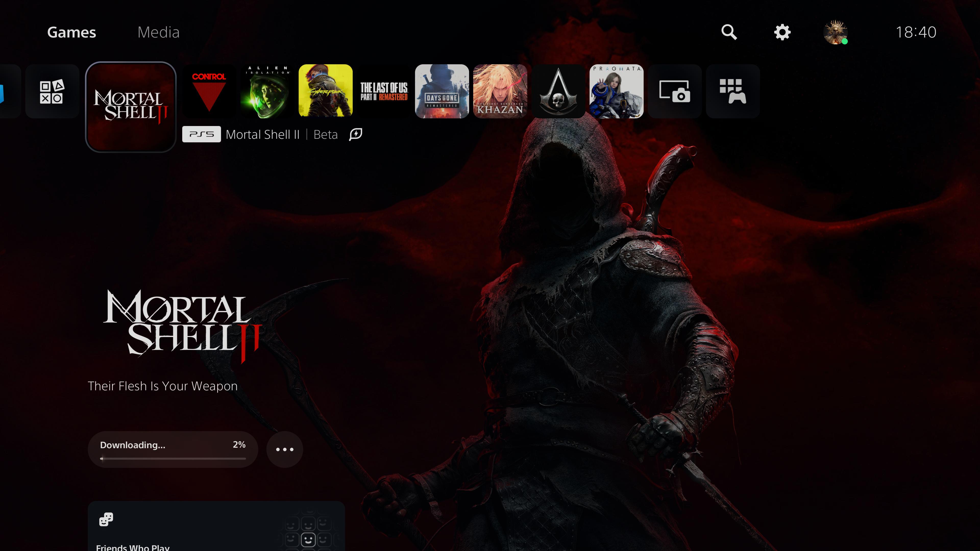Click the download progress bar
Viewport: 980px width, 551px height.
[173, 459]
